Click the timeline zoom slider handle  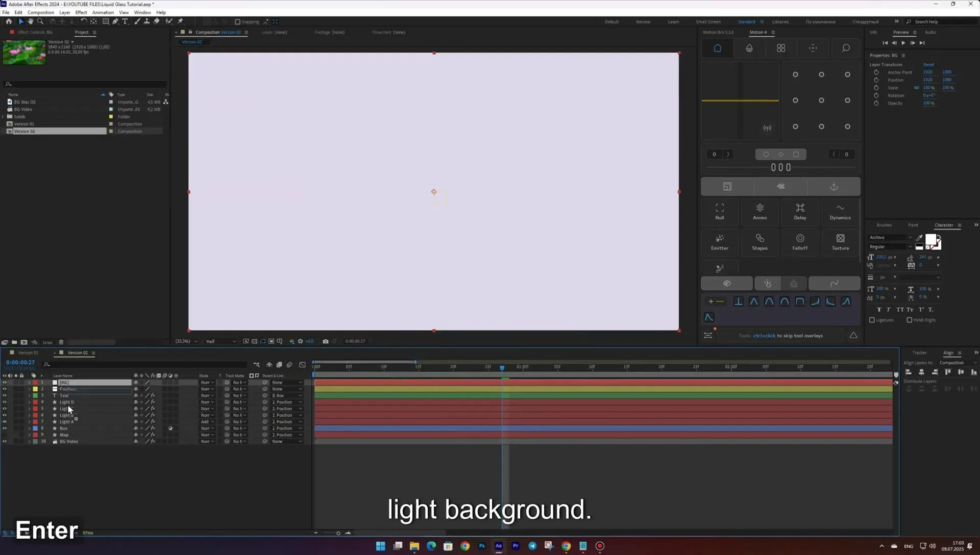coord(338,533)
